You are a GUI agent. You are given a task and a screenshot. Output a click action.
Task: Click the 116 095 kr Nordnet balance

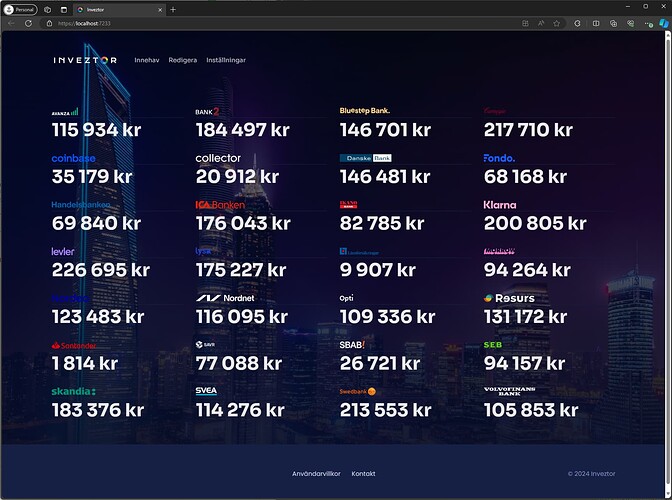(242, 317)
